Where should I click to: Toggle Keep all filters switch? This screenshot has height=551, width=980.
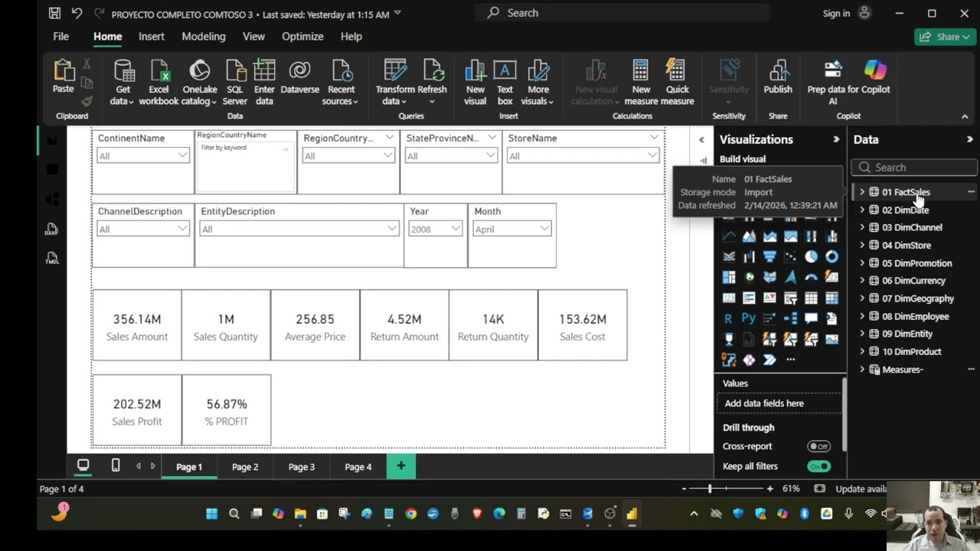click(x=818, y=466)
